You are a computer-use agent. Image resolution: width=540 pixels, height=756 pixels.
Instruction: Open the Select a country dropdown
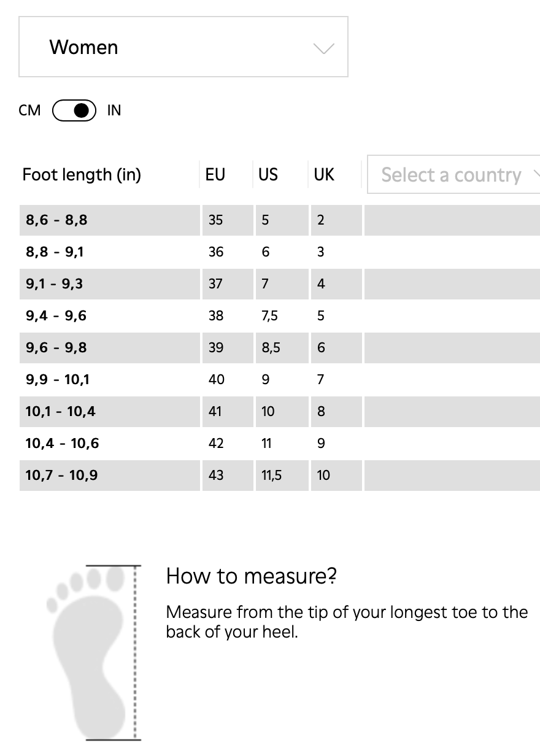453,175
